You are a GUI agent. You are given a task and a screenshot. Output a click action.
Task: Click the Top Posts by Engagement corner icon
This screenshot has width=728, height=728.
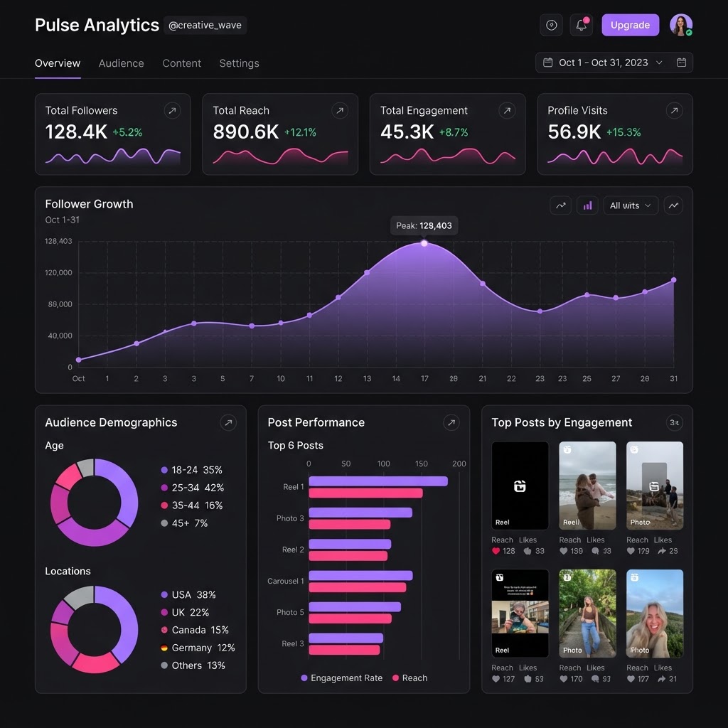[x=674, y=422]
